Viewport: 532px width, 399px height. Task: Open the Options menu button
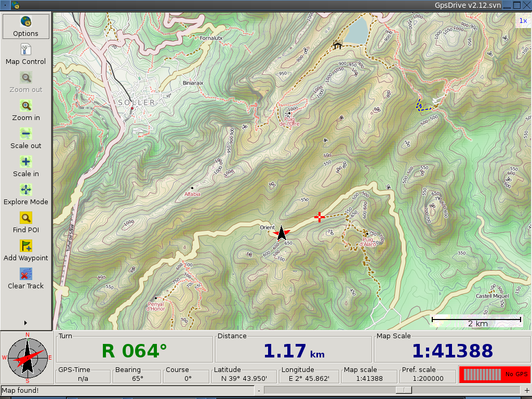point(26,26)
